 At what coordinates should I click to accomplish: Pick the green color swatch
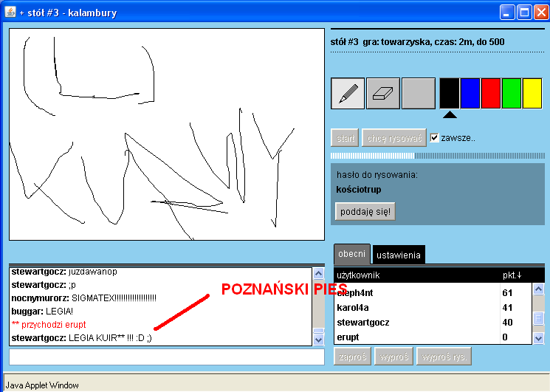(512, 93)
